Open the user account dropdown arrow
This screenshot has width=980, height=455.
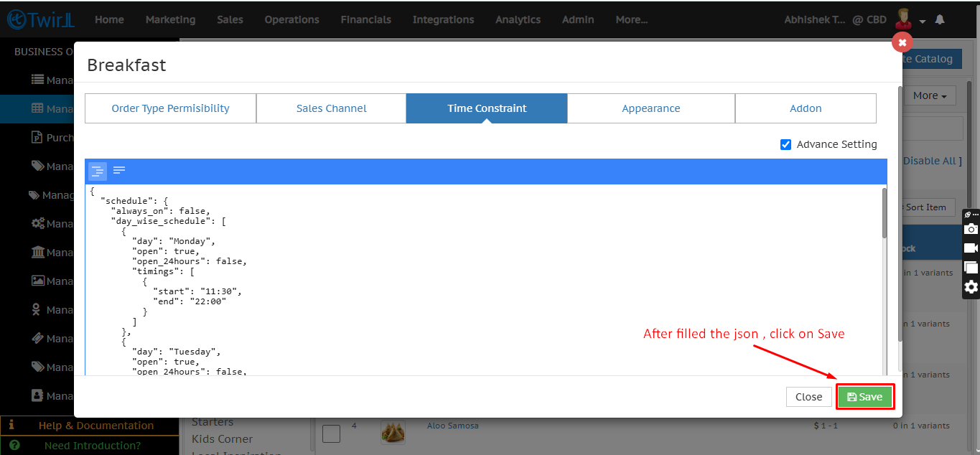pyautogui.click(x=923, y=21)
